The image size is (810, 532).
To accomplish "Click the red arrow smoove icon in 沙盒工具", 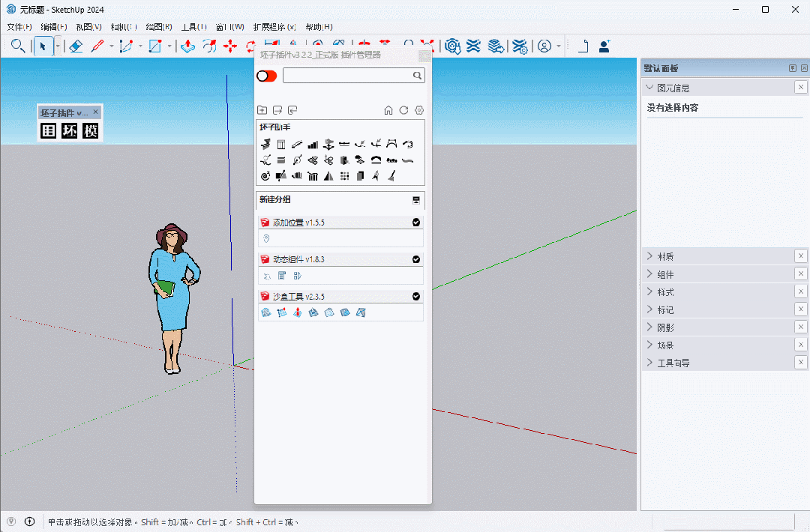I will pos(298,312).
